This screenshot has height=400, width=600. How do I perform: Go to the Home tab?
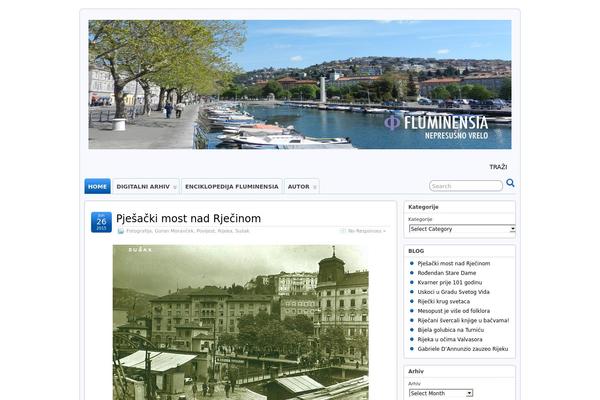coord(97,186)
